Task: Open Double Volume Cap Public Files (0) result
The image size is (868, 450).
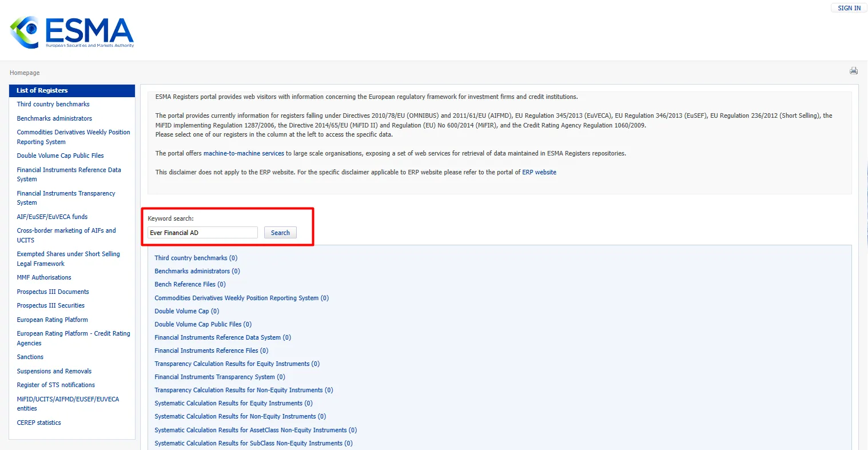Action: (x=203, y=324)
